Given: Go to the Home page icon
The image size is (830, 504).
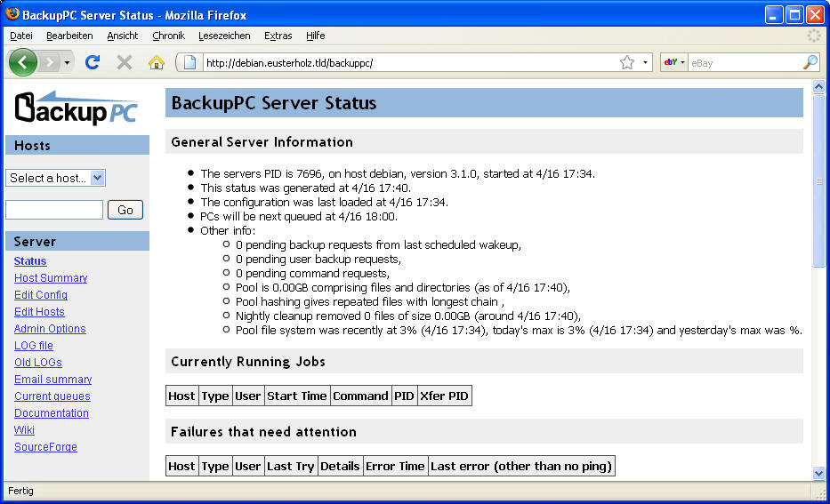Looking at the screenshot, I should [157, 62].
